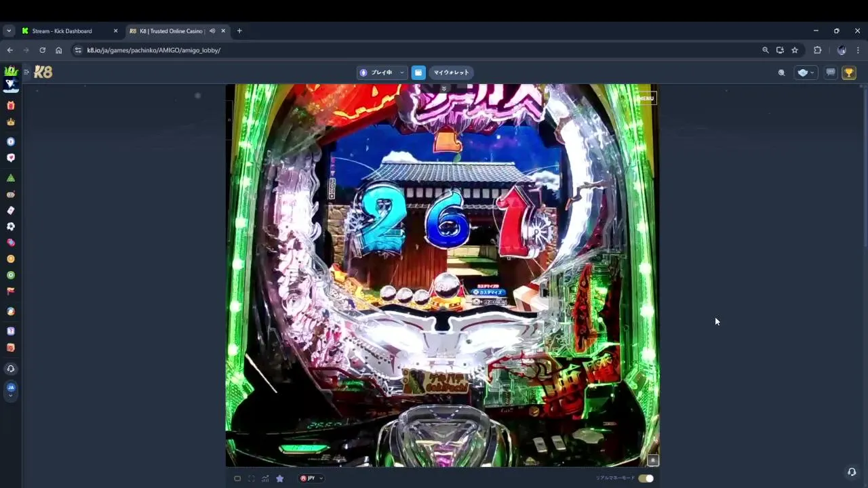Open the heart speech-bubble sidebar icon
The width and height of the screenshot is (868, 488).
coord(10,158)
